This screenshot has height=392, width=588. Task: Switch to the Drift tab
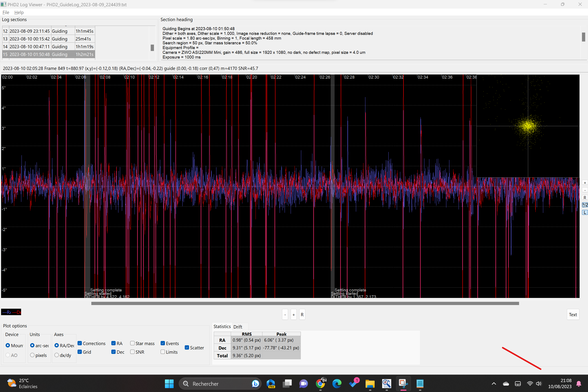coord(237,327)
